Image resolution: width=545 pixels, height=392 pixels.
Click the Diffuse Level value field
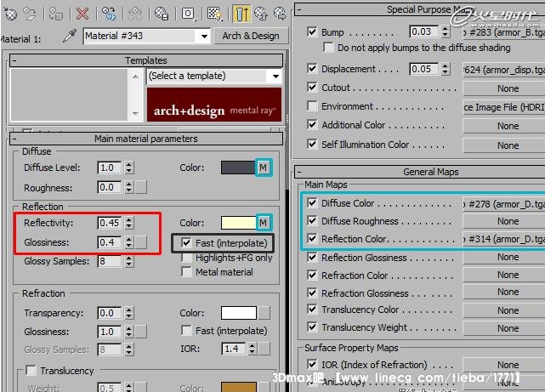[x=110, y=168]
